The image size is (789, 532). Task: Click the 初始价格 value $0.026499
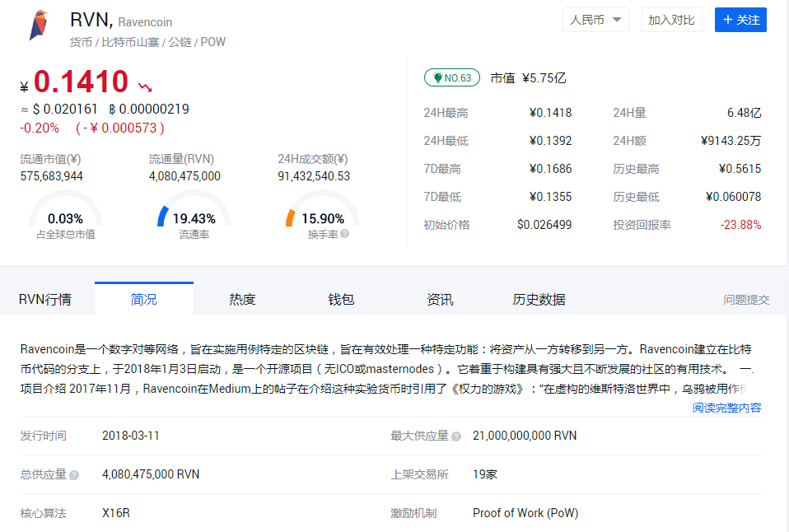tap(544, 225)
